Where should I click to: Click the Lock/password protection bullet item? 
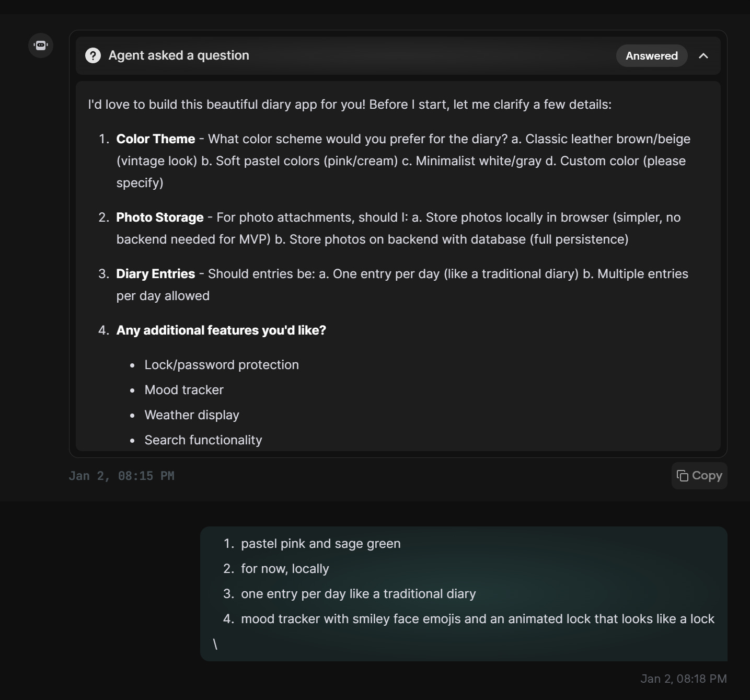click(x=222, y=365)
